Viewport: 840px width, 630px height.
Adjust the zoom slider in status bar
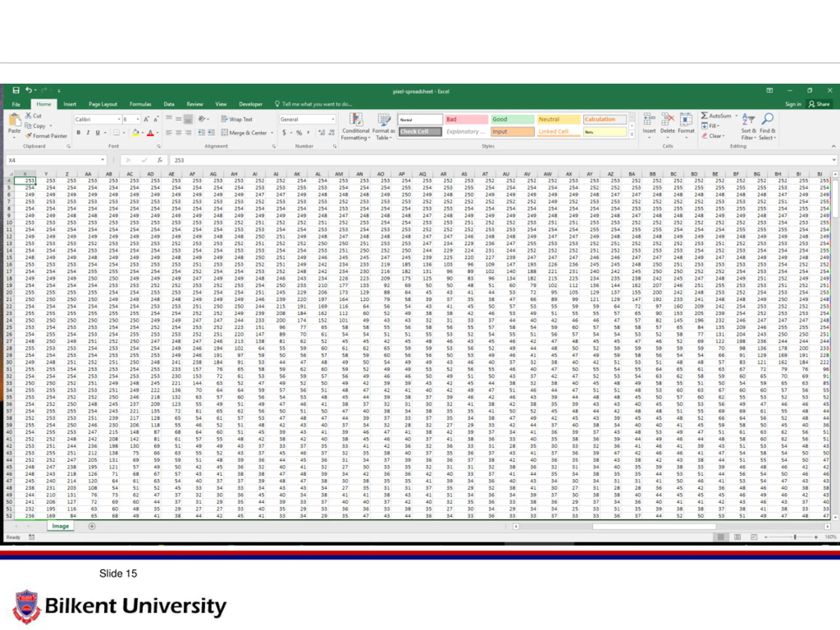click(x=795, y=537)
